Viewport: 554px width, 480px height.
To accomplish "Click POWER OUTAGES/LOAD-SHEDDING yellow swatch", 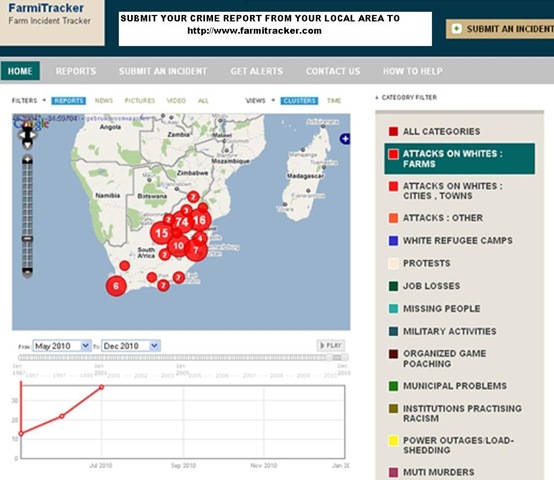I will [x=393, y=441].
